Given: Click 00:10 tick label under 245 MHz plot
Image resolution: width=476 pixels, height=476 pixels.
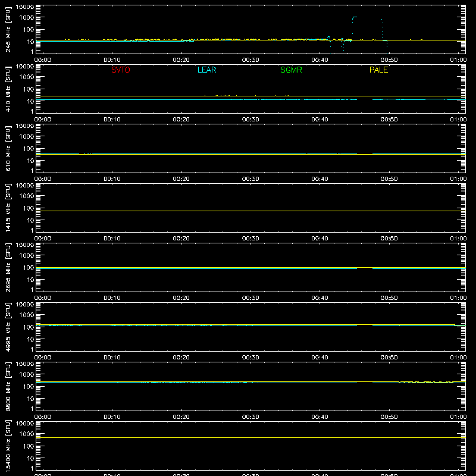Looking at the screenshot, I should point(112,60).
